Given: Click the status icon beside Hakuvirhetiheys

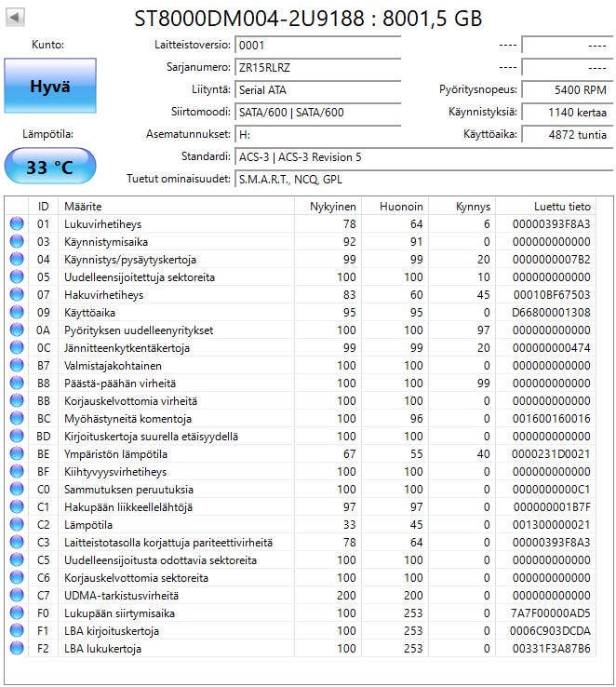Looking at the screenshot, I should pyautogui.click(x=17, y=295).
